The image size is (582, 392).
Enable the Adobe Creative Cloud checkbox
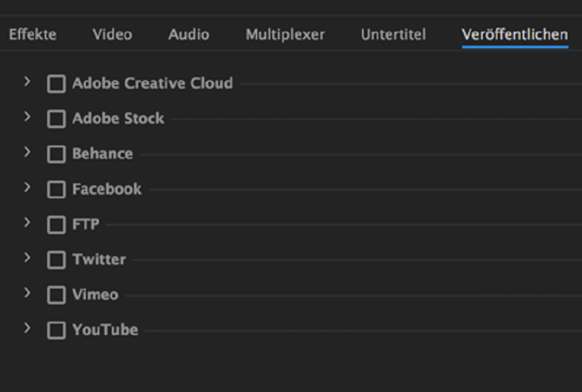[56, 84]
